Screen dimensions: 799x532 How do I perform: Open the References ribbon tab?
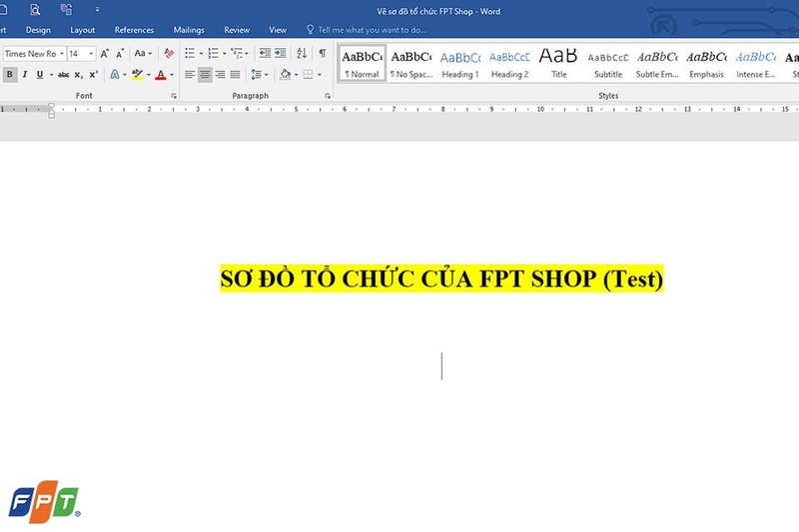point(134,30)
